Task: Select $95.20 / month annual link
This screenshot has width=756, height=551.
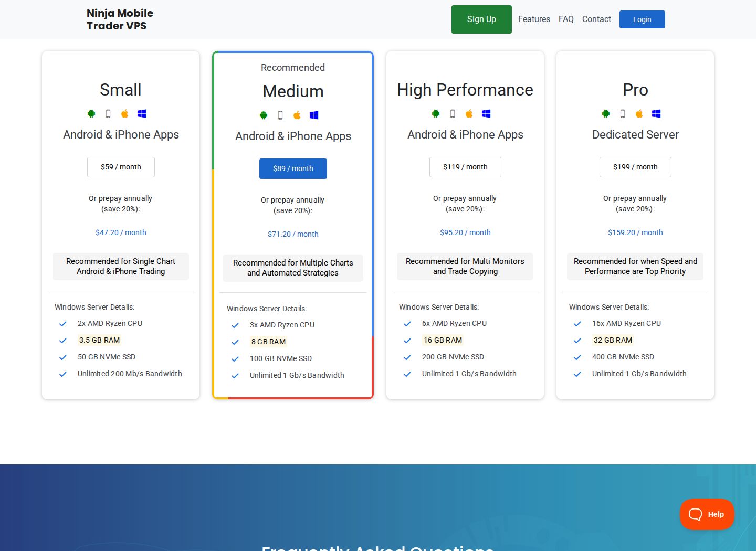Action: (x=465, y=232)
